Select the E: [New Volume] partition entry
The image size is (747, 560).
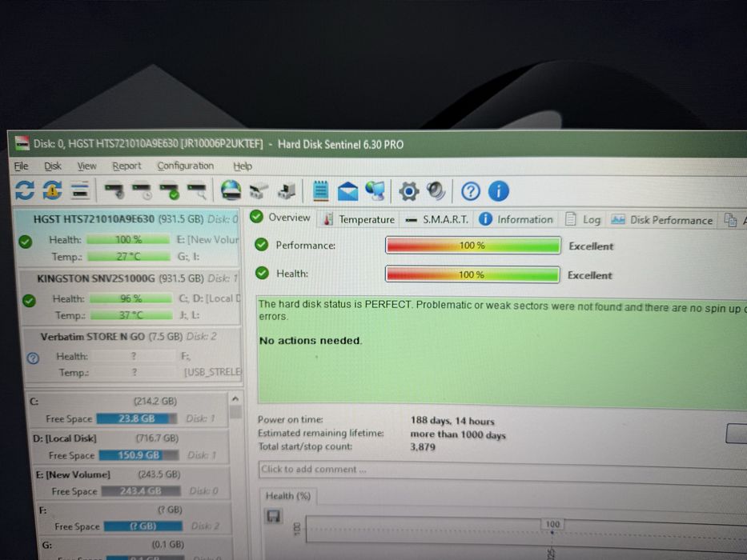tap(131, 483)
